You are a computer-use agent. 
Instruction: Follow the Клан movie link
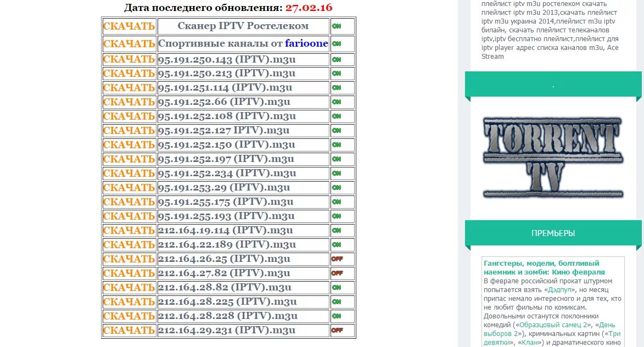point(530,342)
